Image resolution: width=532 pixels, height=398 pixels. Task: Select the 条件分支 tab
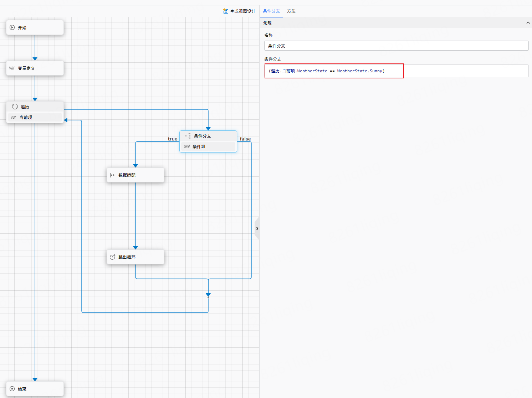click(271, 11)
